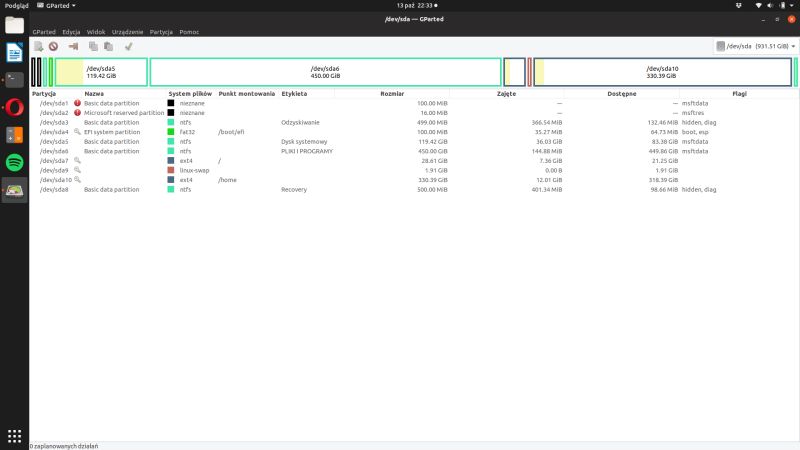Click the New partition toolbar icon
Viewport: 800px width, 450px height.
tap(38, 46)
